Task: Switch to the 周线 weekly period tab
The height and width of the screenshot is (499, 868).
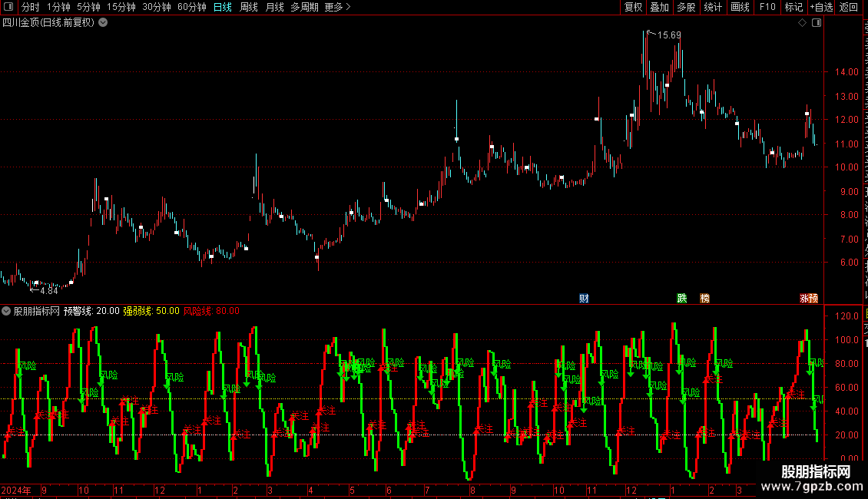Action: tap(249, 7)
